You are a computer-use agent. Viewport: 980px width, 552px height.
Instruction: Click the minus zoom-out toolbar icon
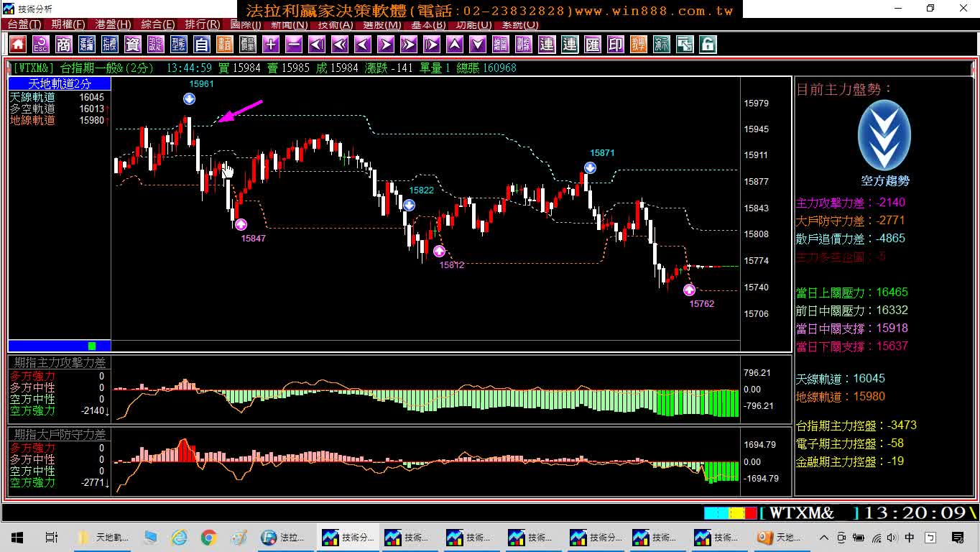tap(293, 45)
